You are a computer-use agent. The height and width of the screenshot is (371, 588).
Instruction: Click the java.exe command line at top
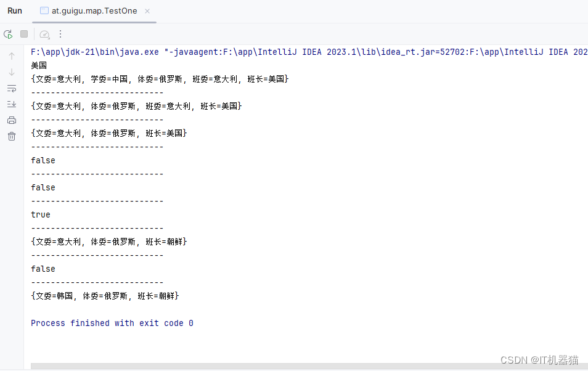click(x=309, y=52)
